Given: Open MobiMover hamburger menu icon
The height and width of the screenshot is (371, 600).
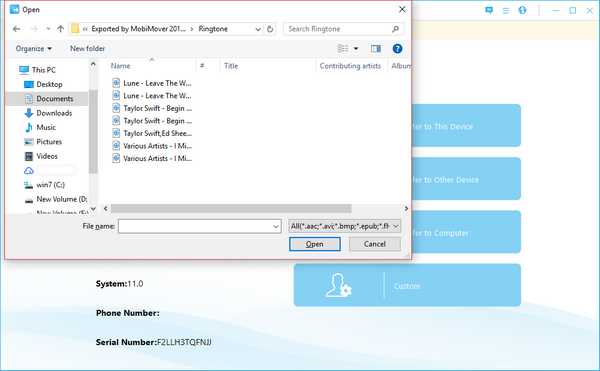Looking at the screenshot, I should pyautogui.click(x=505, y=11).
